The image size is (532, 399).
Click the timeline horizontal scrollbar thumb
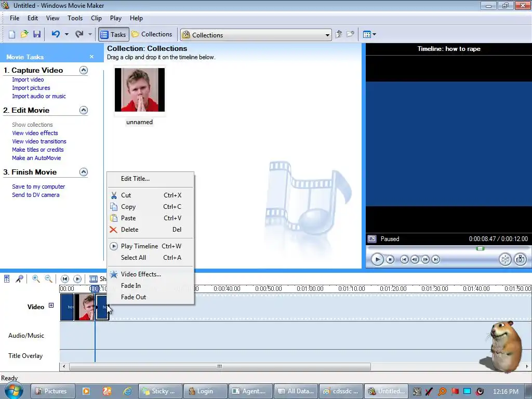pos(220,366)
